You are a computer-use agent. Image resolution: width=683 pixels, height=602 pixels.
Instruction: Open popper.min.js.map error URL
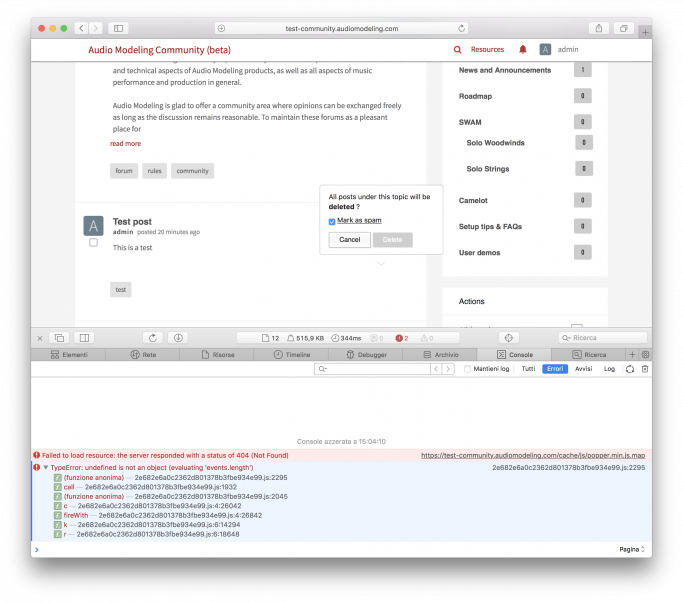tap(533, 455)
